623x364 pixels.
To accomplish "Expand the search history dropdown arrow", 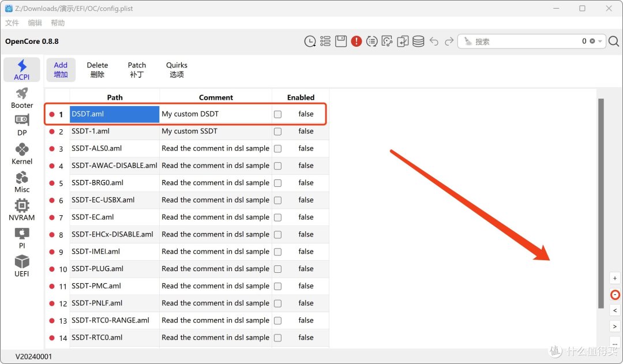I will tap(600, 42).
